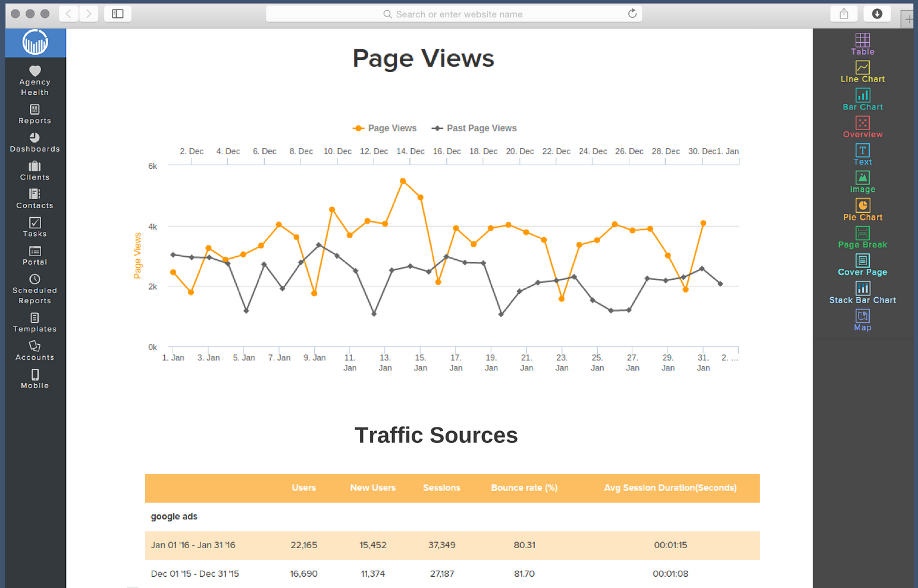Open the Accounts section
918x588 pixels.
(x=35, y=352)
